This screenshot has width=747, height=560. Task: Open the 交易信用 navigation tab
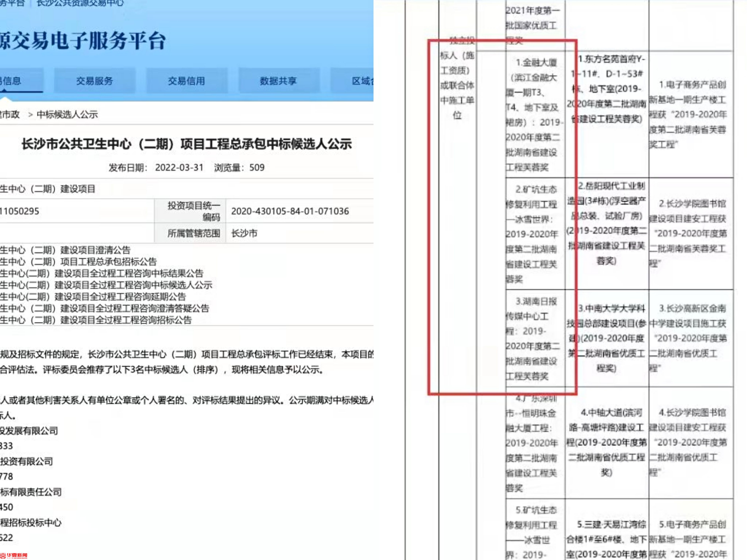[186, 81]
